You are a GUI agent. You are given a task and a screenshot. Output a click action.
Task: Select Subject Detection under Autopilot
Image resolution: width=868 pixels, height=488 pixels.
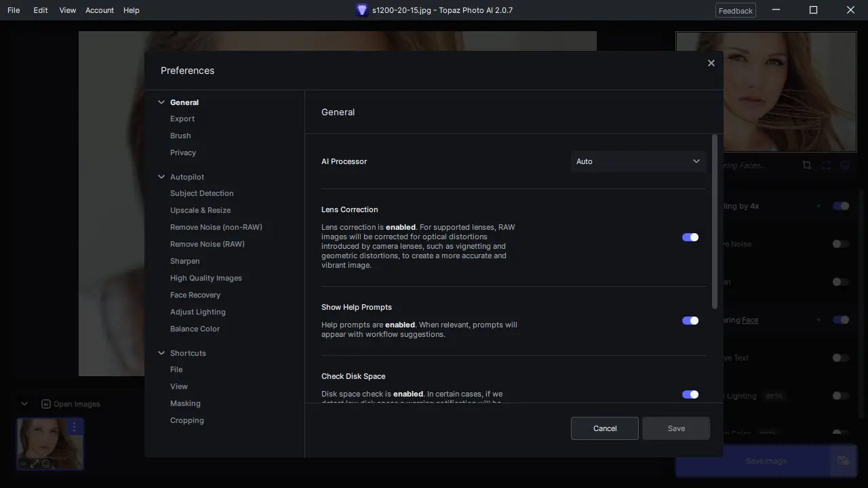pos(202,193)
